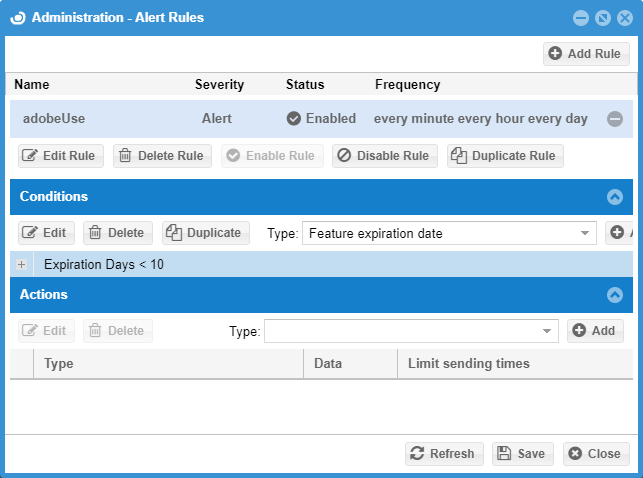Expand the Expiration Days condition row
The height and width of the screenshot is (478, 643).
click(x=22, y=265)
